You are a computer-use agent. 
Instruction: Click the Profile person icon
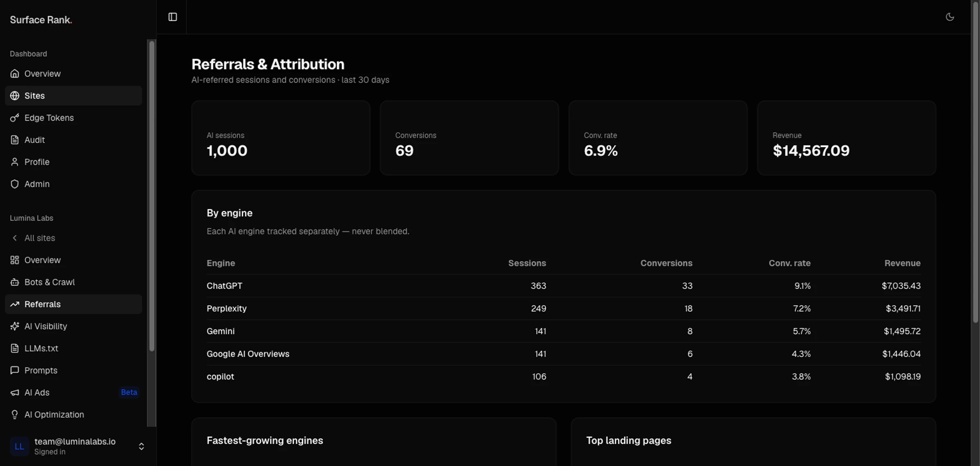pos(15,162)
